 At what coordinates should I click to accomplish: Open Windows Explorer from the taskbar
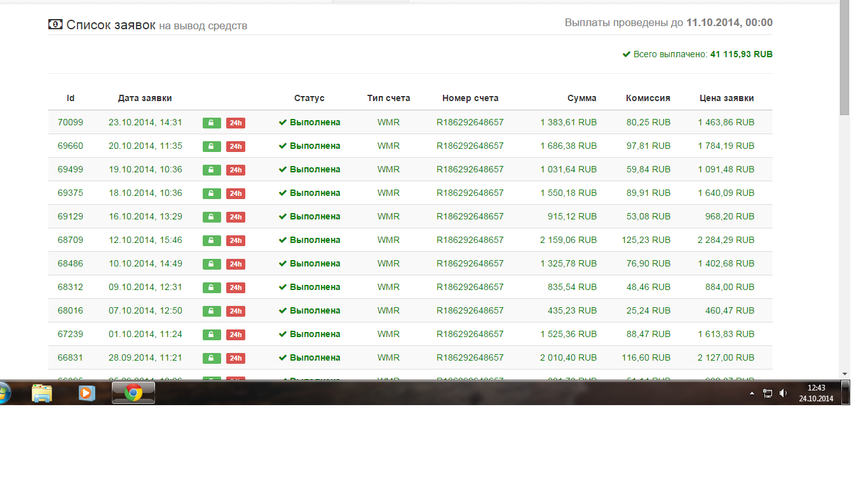tap(42, 393)
